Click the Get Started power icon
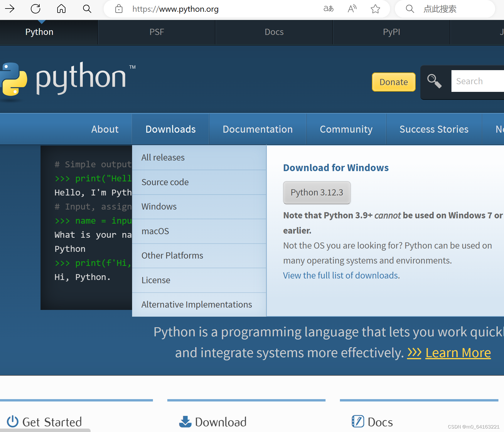The height and width of the screenshot is (432, 504). (12, 422)
